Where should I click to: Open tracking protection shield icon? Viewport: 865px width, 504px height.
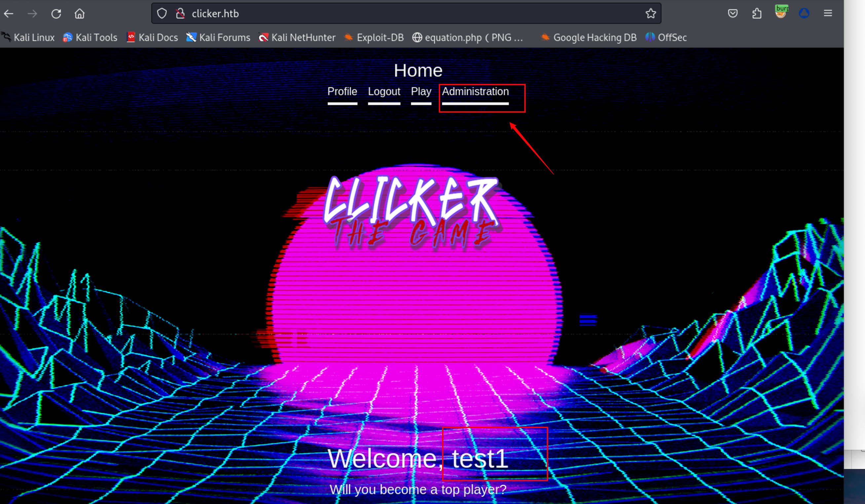coord(162,14)
